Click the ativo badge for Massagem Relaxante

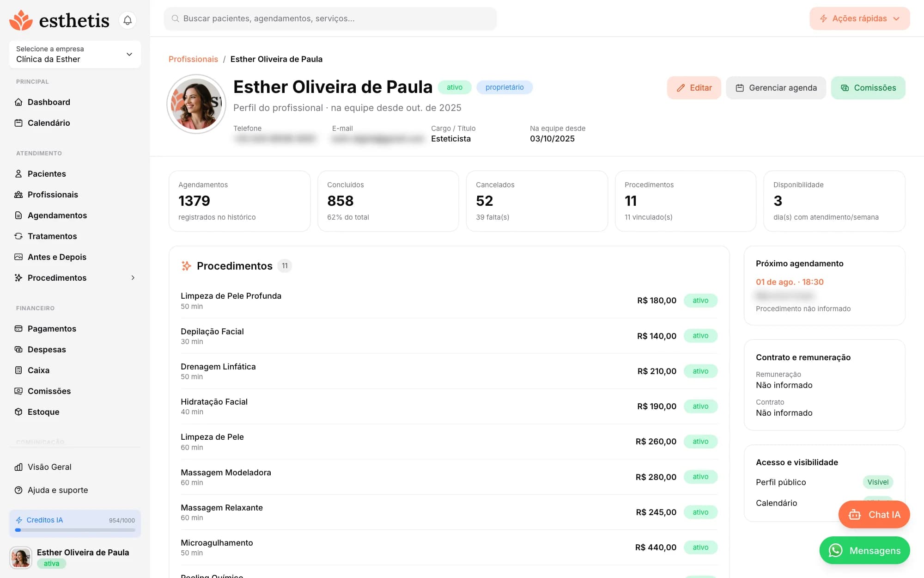(700, 512)
